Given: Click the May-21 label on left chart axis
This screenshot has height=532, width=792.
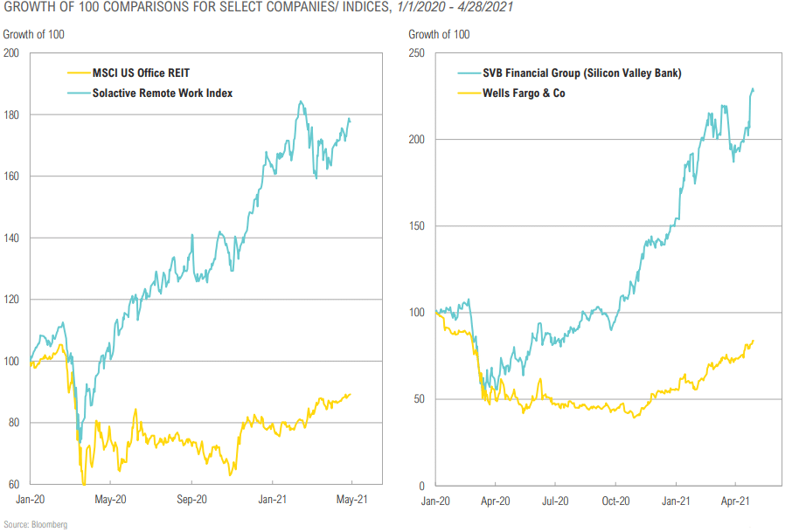Looking at the screenshot, I should (352, 499).
